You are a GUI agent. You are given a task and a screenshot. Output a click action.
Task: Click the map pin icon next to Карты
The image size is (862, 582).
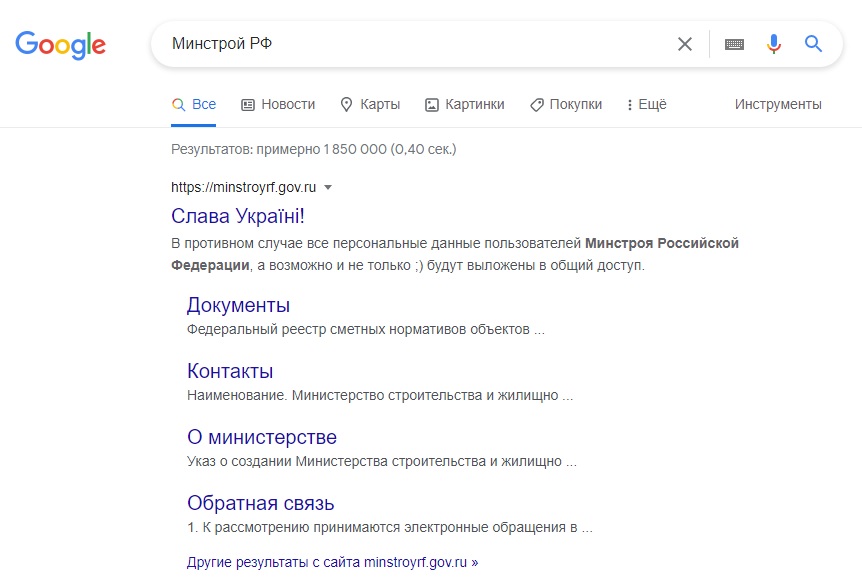click(x=345, y=104)
